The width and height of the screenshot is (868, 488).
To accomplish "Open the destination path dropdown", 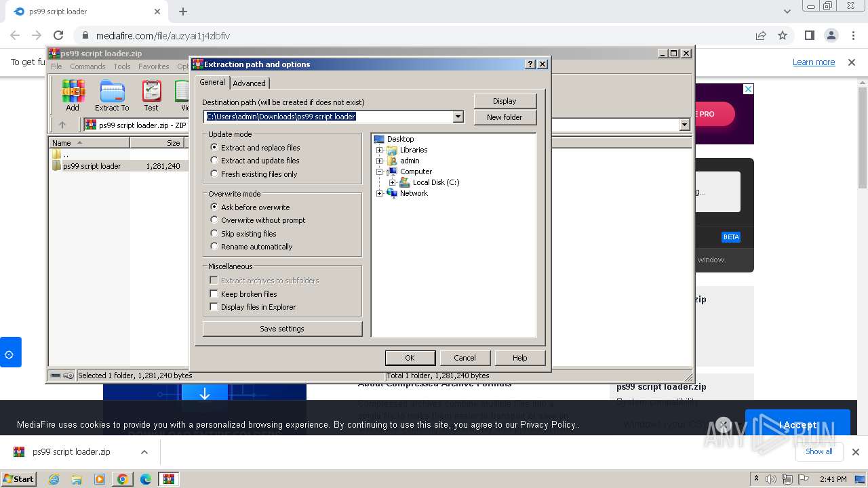I will [458, 117].
